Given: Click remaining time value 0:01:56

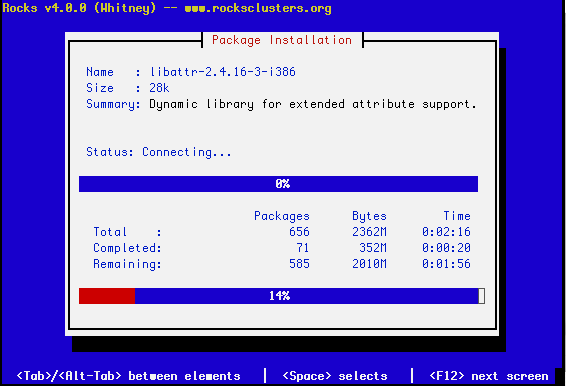Looking at the screenshot, I should 446,264.
